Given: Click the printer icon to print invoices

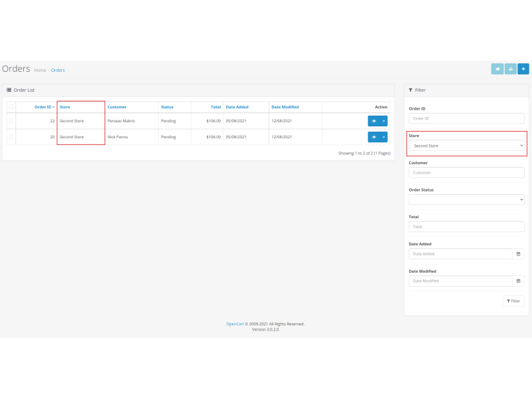Looking at the screenshot, I should (509, 68).
